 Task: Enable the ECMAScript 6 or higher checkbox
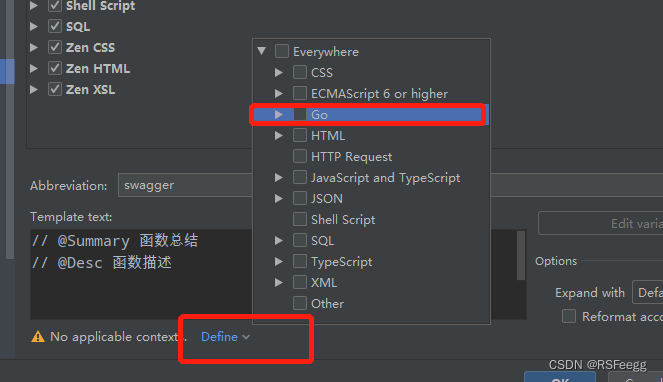(300, 93)
